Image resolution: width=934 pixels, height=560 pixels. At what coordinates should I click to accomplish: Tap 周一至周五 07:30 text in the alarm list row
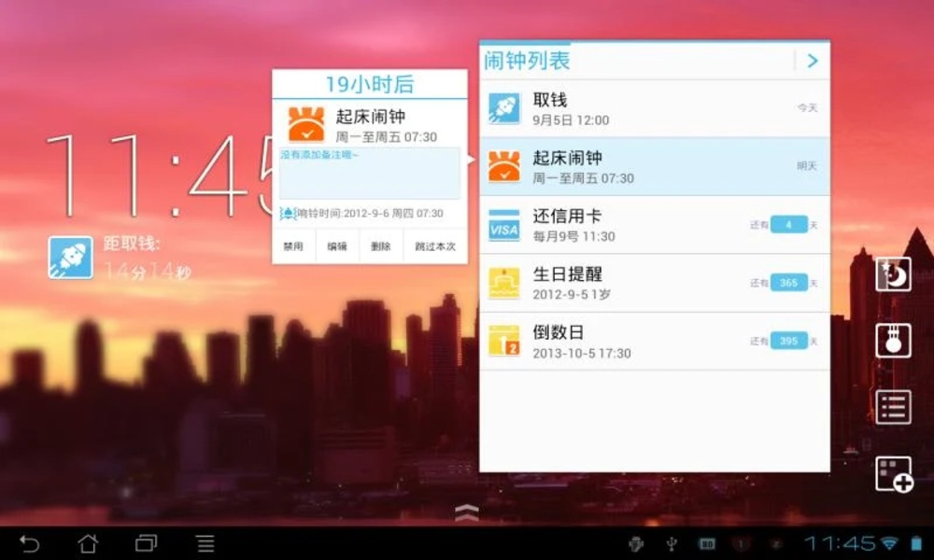(x=583, y=178)
